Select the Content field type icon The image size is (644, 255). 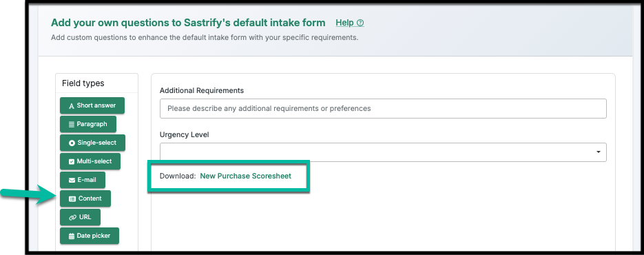coord(72,198)
